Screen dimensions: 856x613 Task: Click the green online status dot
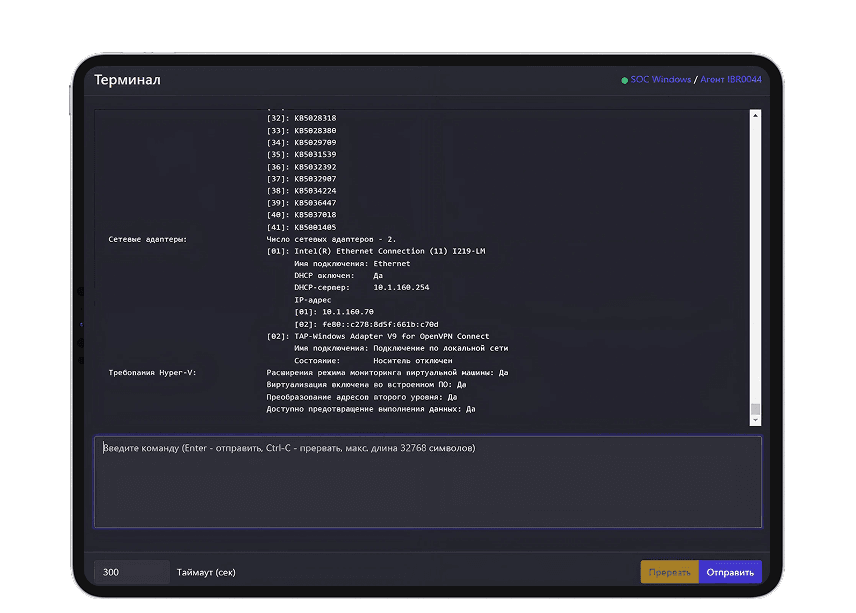(x=625, y=80)
